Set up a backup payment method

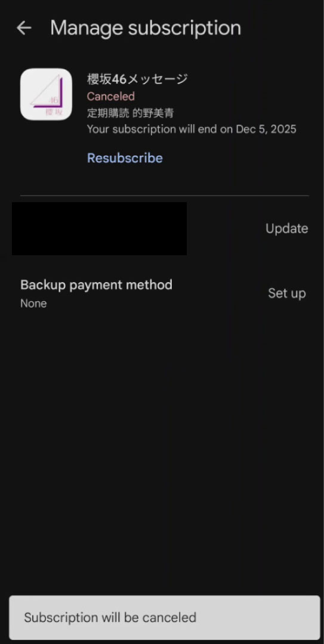point(287,293)
